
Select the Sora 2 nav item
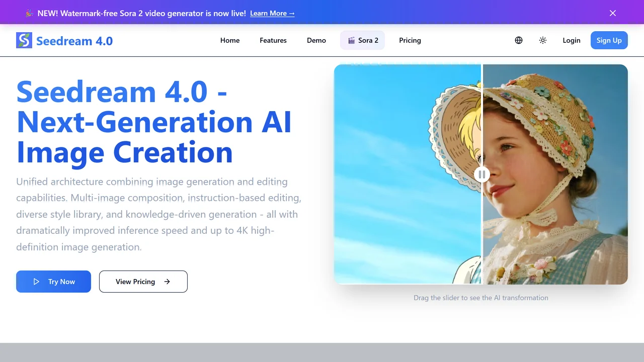click(363, 40)
